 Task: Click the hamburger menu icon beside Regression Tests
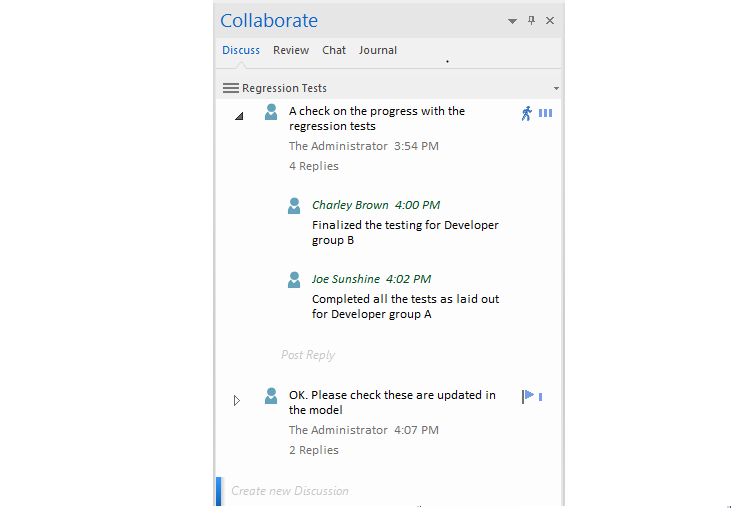[x=231, y=88]
